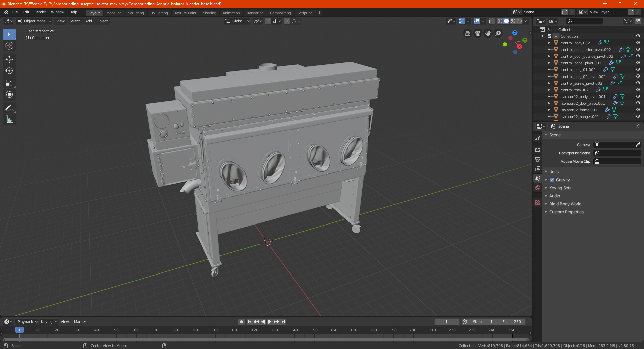Pick the Annotate pencil tool
The width and height of the screenshot is (644, 349).
point(9,108)
